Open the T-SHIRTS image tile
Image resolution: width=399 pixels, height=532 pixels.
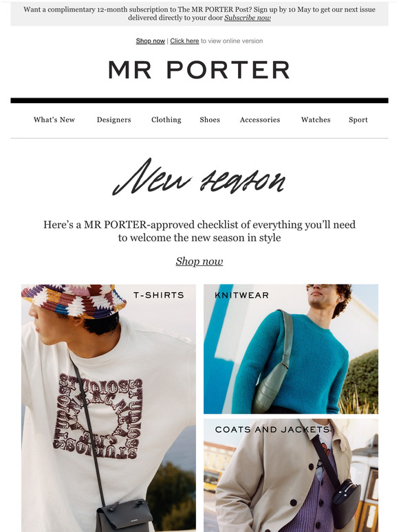109,408
